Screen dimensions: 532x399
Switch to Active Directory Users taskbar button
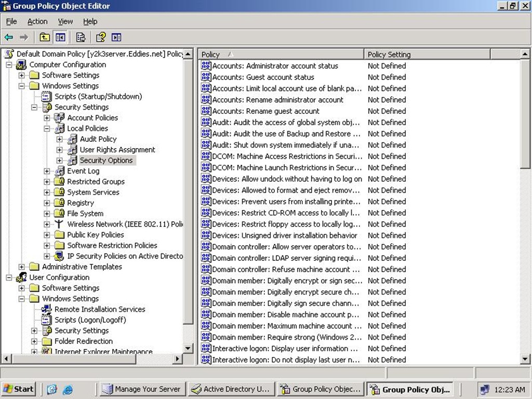click(x=231, y=389)
